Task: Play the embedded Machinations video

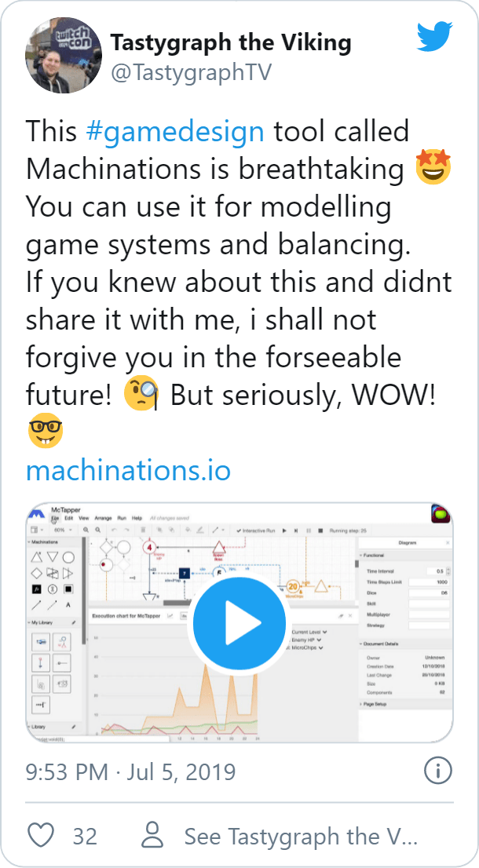Action: (239, 624)
